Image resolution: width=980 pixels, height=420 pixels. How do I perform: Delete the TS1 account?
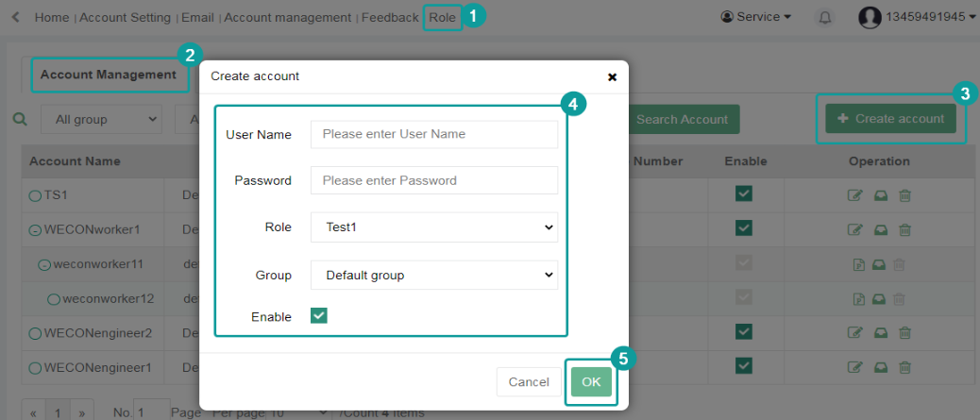(x=904, y=195)
